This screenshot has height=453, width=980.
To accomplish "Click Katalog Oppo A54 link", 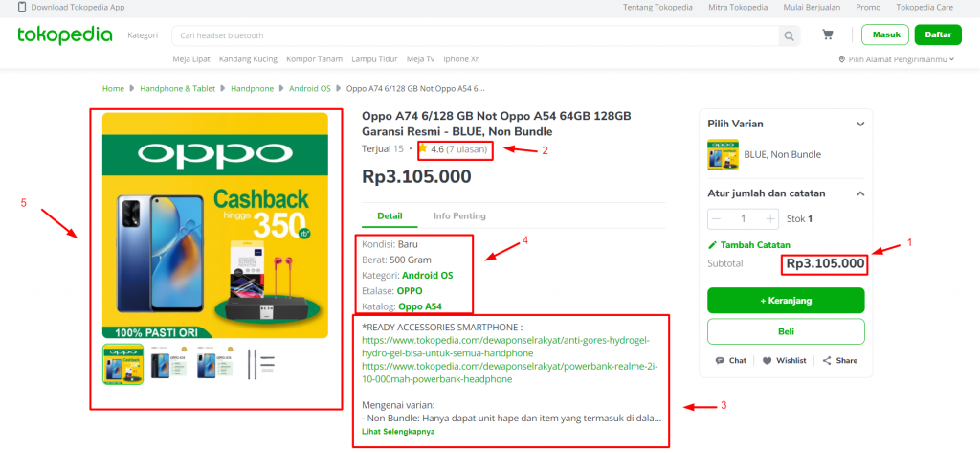I will click(420, 306).
